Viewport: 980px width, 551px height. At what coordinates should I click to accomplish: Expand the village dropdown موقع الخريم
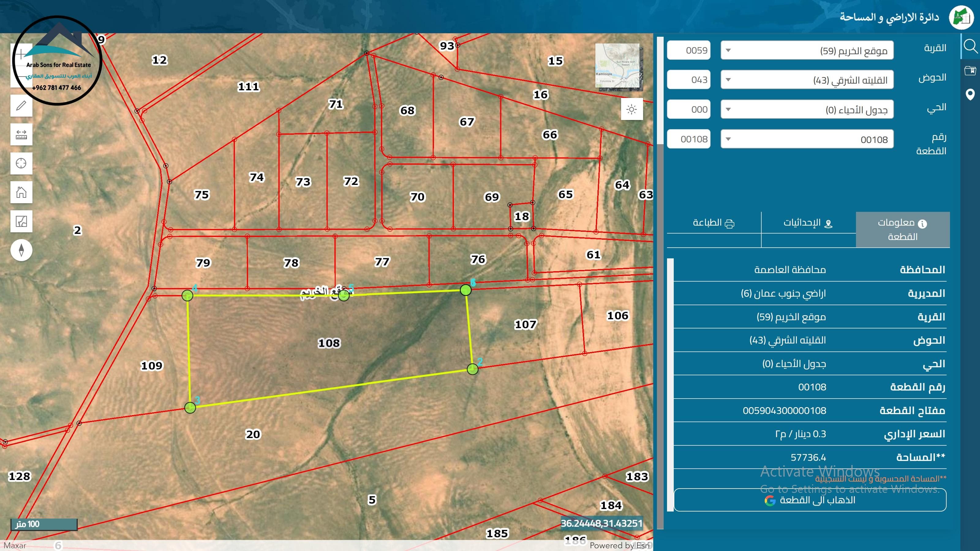tap(807, 51)
